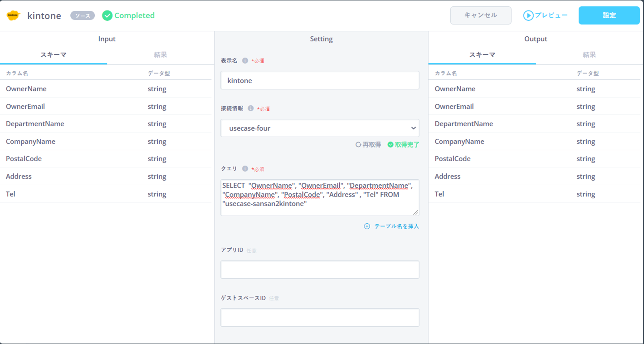Click the ソース badge
This screenshot has width=644, height=344.
coord(83,15)
